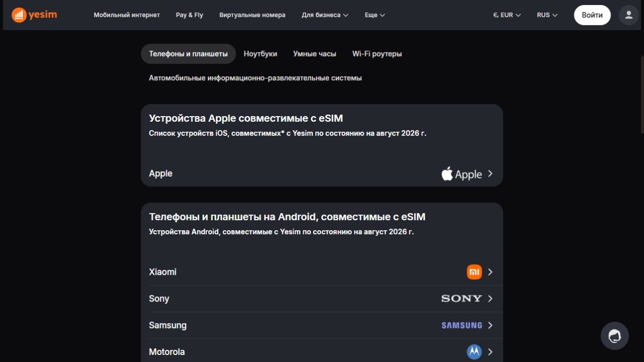
Task: Expand the Xiaomi row chevron arrow
Action: [x=490, y=272]
